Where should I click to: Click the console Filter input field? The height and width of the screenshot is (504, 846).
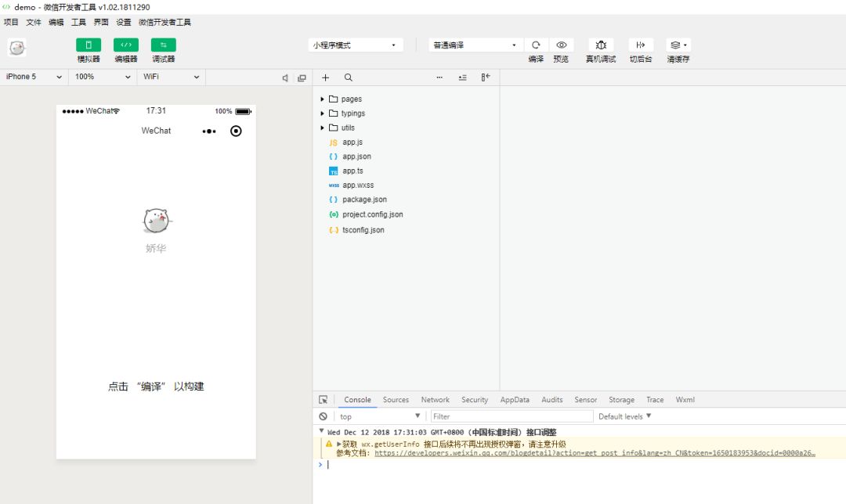click(x=512, y=416)
